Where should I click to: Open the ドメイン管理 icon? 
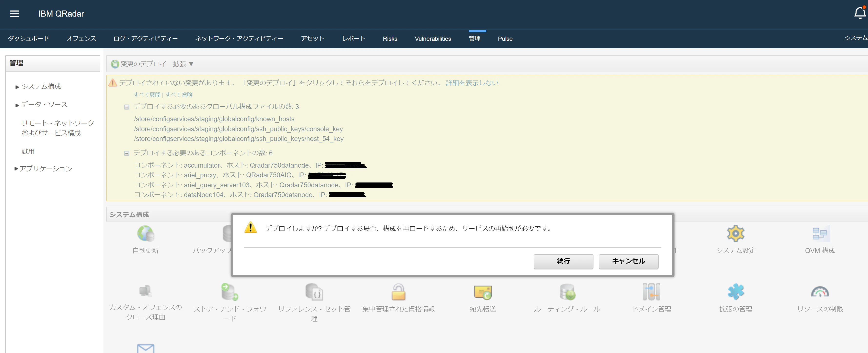pyautogui.click(x=651, y=292)
